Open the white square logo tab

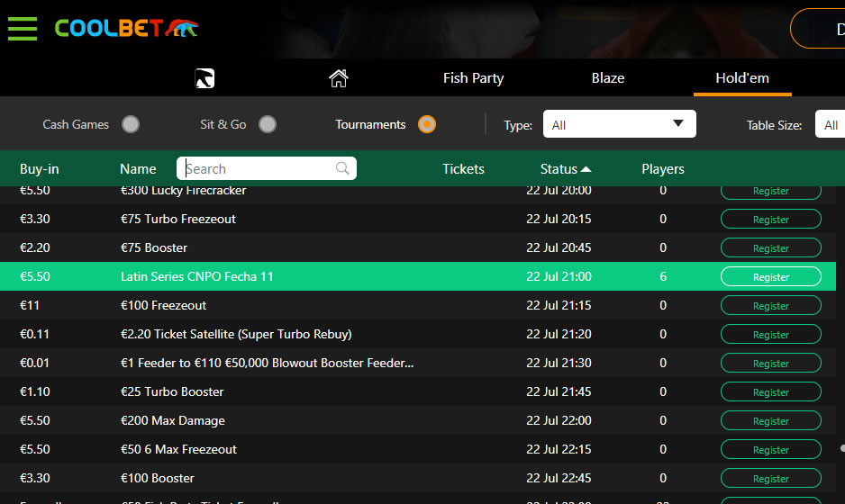204,78
